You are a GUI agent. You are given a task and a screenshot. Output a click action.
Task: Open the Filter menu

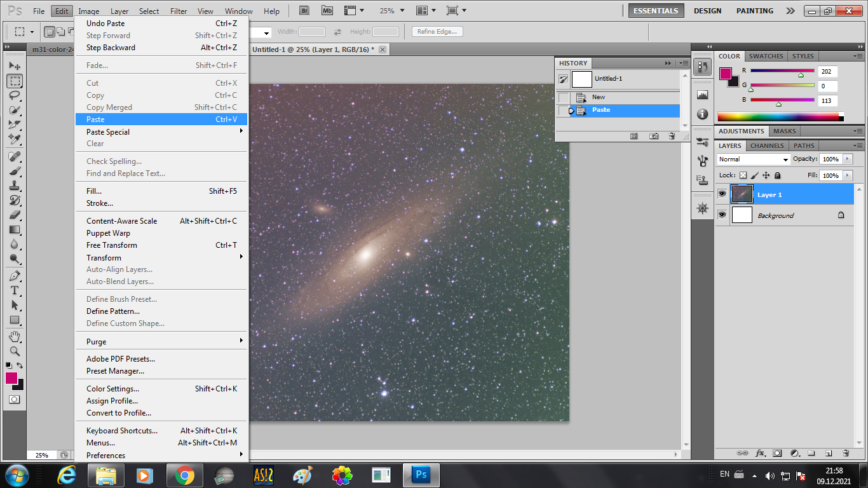pos(179,11)
